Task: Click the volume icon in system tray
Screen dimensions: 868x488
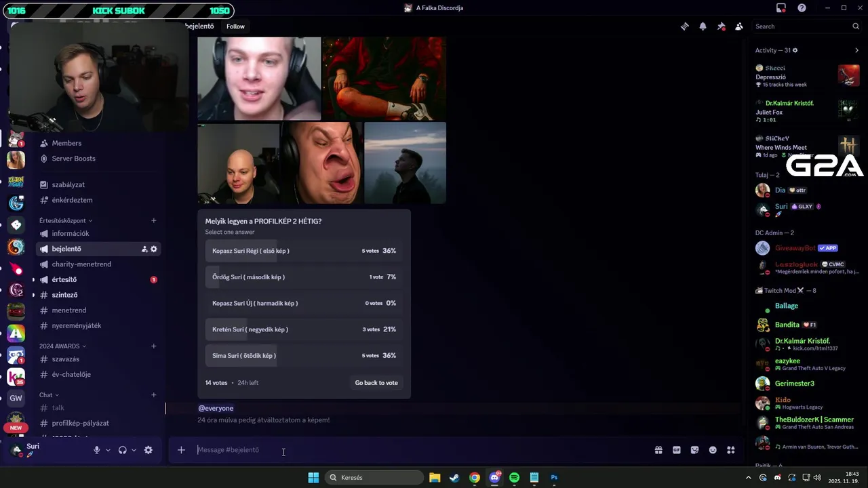Action: pyautogui.click(x=817, y=478)
